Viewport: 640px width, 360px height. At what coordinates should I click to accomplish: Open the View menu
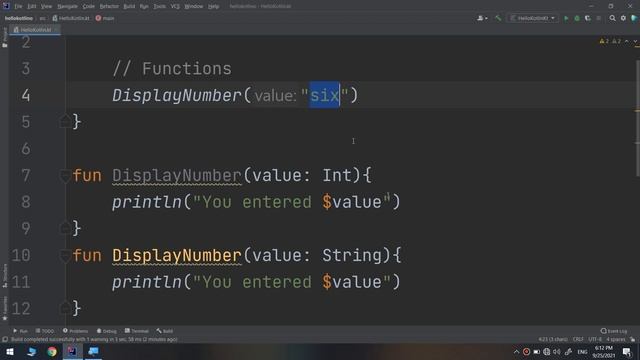pyautogui.click(x=47, y=7)
